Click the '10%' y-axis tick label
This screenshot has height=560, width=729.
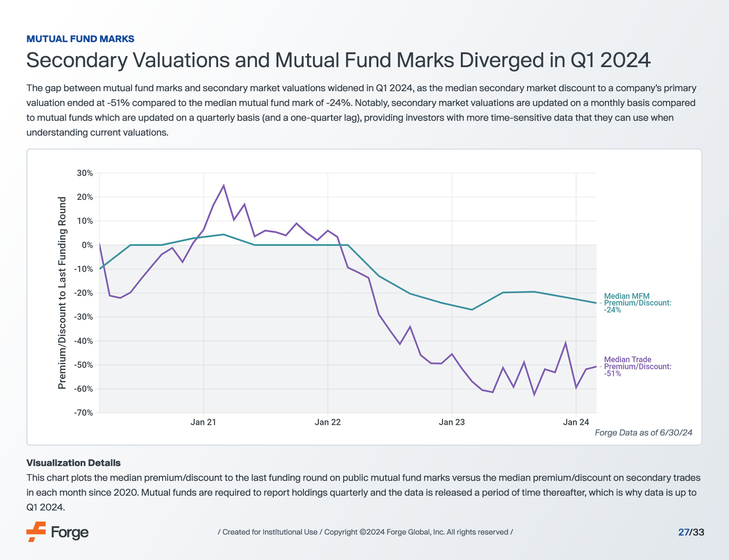point(85,221)
